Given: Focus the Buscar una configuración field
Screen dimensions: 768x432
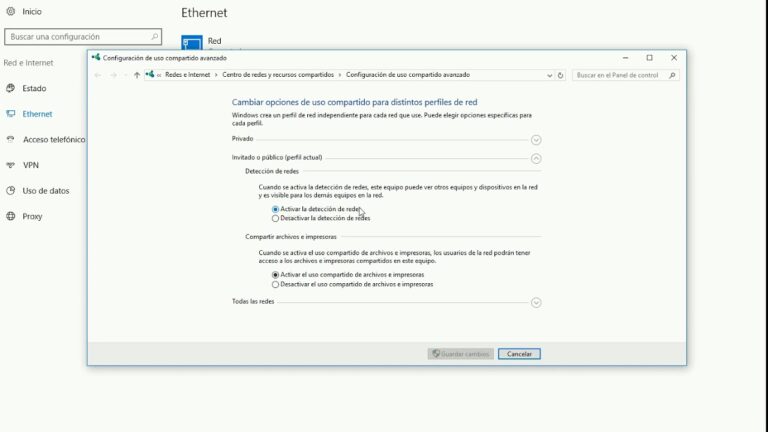Looking at the screenshot, I should [x=83, y=37].
